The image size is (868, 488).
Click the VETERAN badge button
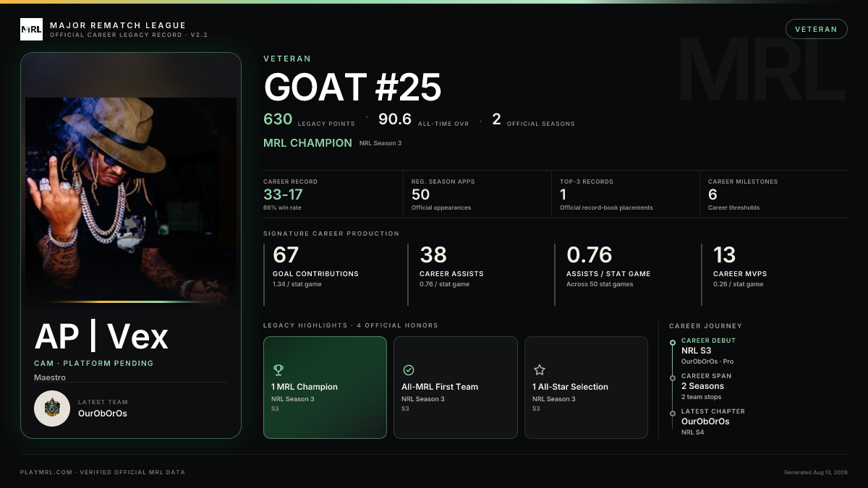click(816, 29)
